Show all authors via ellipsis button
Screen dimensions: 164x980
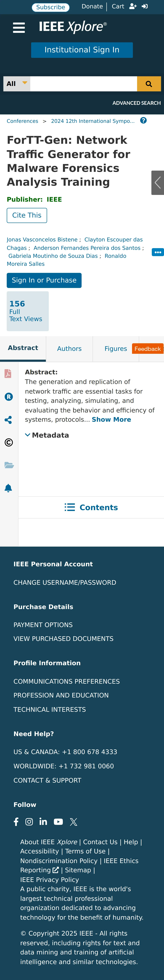tap(158, 252)
